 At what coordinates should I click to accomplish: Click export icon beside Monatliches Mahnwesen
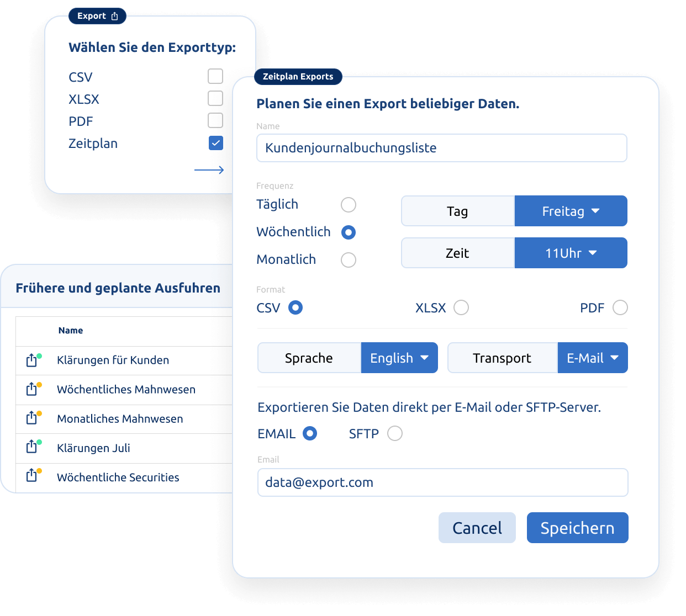pyautogui.click(x=32, y=418)
